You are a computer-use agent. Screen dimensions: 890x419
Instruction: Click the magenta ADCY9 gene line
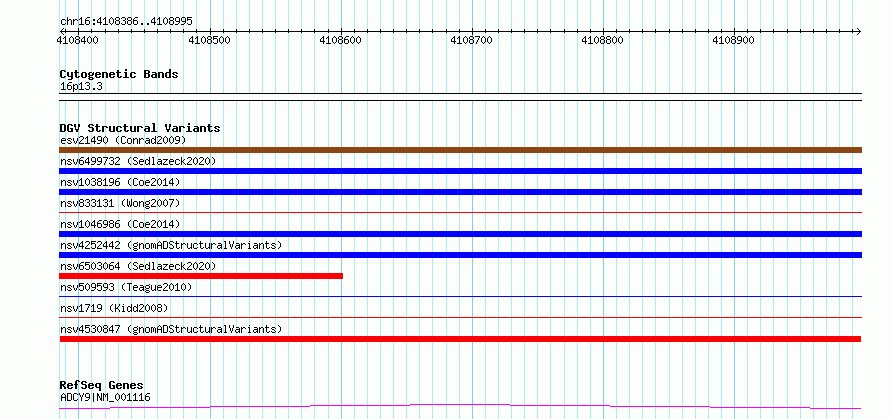(x=460, y=406)
